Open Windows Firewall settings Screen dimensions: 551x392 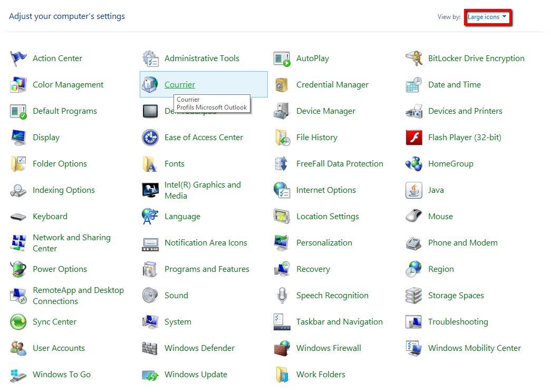328,348
